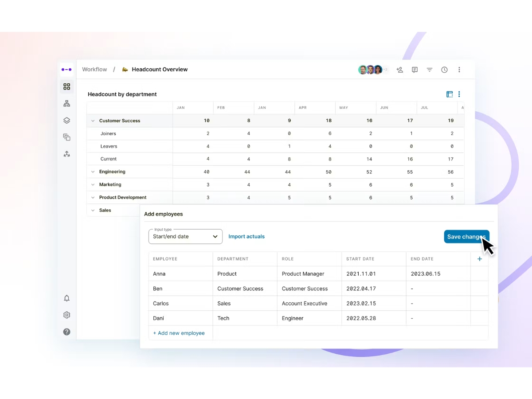Open the comments icon in header
This screenshot has width=532, height=399.
(415, 70)
